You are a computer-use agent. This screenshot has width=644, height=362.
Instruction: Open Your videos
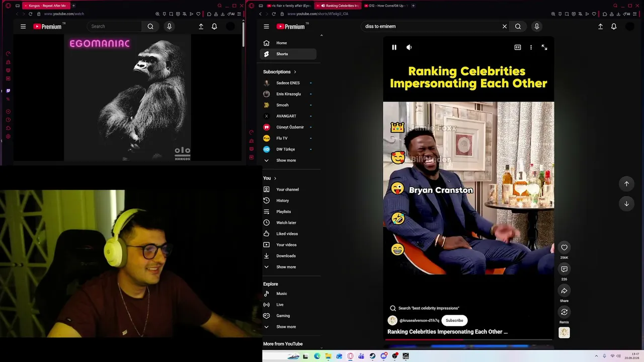(288, 245)
